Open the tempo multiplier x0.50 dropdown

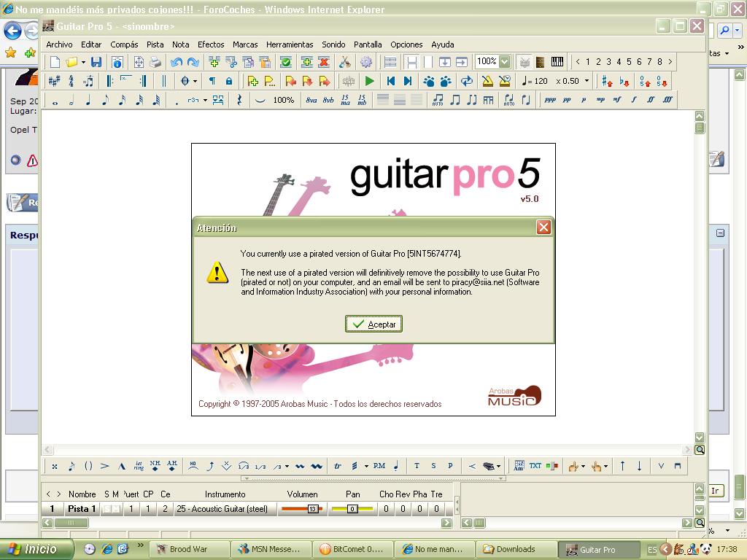coord(587,81)
